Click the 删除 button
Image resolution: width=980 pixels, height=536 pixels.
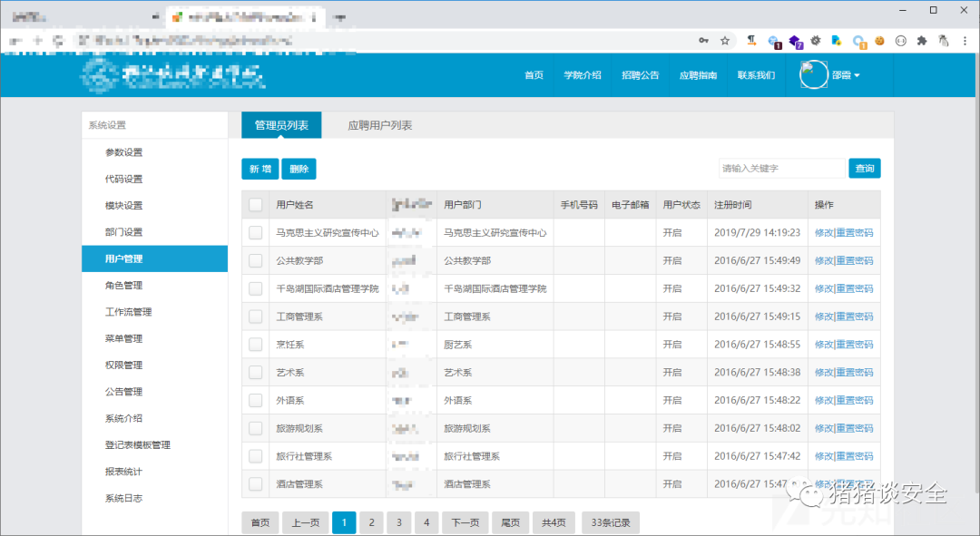point(299,169)
